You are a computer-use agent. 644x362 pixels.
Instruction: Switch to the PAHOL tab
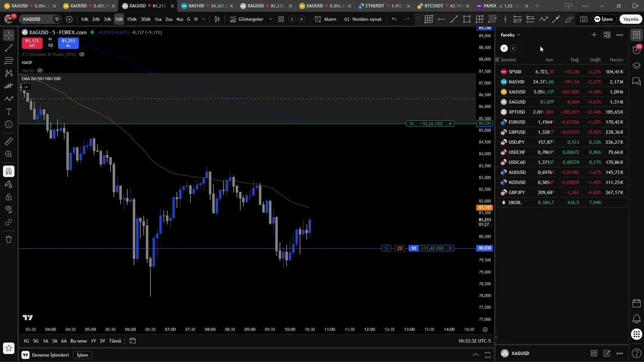pos(501,6)
